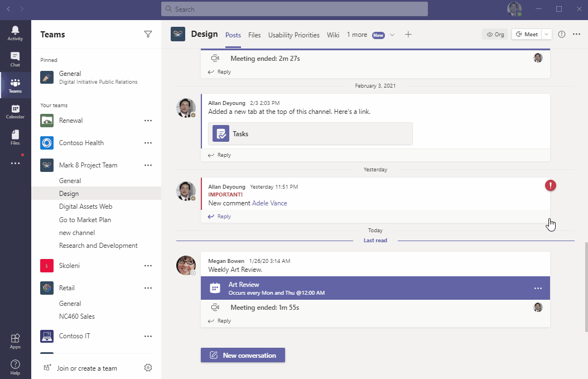The width and height of the screenshot is (588, 379).
Task: Click the conversation vertical scrollbar
Action: pyautogui.click(x=586, y=287)
